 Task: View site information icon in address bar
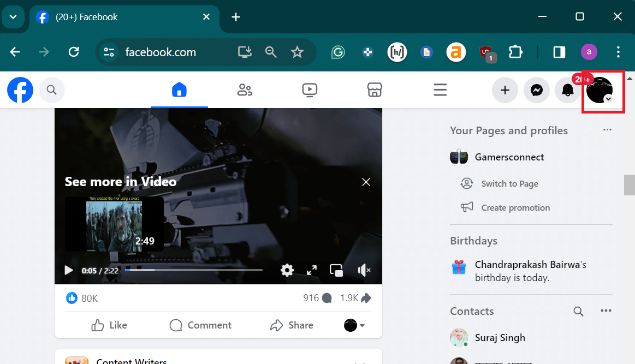point(109,52)
